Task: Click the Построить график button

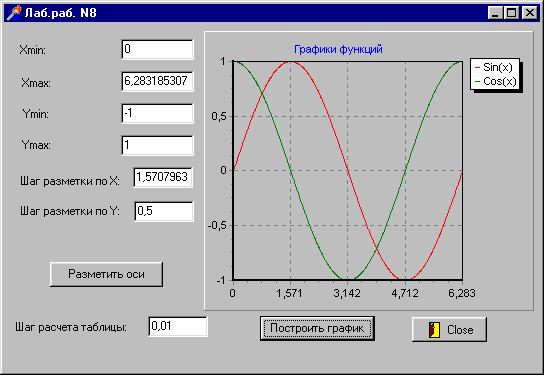Action: [x=317, y=328]
